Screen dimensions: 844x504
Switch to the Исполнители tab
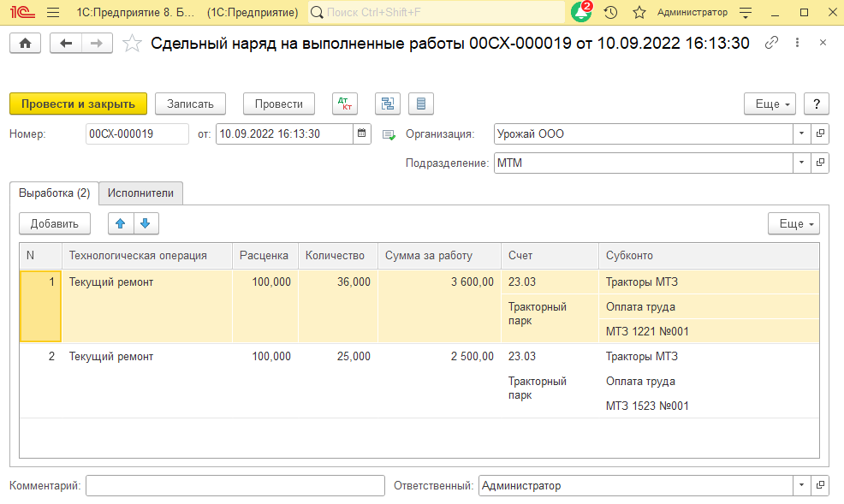click(140, 193)
